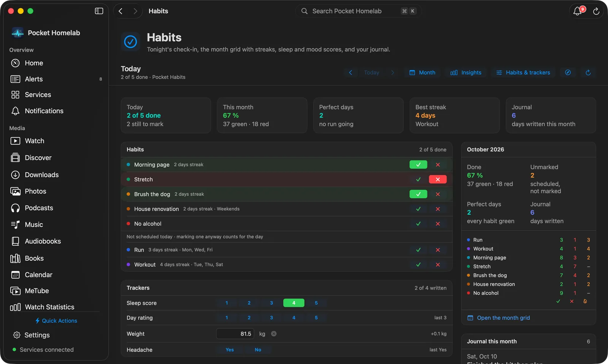This screenshot has height=364, width=608.
Task: Mark Stretch as done
Action: click(x=418, y=180)
